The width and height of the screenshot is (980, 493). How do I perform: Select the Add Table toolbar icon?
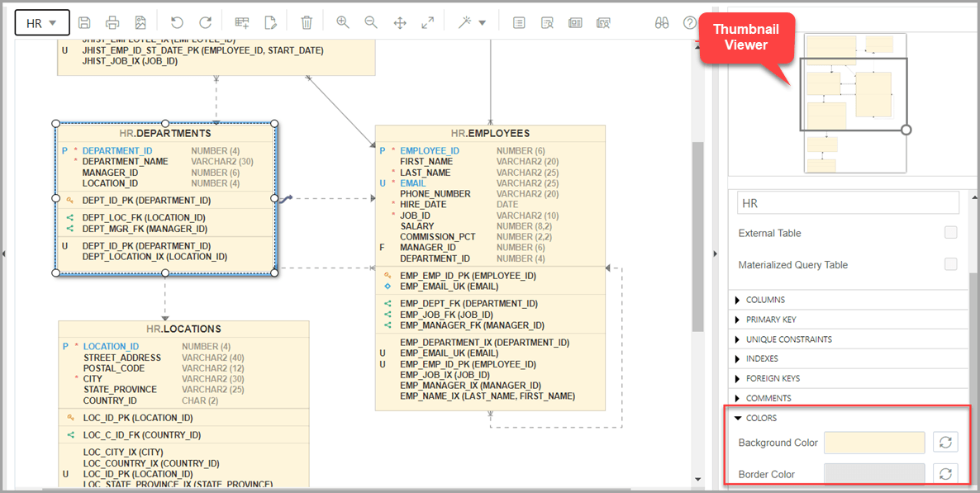coord(242,22)
